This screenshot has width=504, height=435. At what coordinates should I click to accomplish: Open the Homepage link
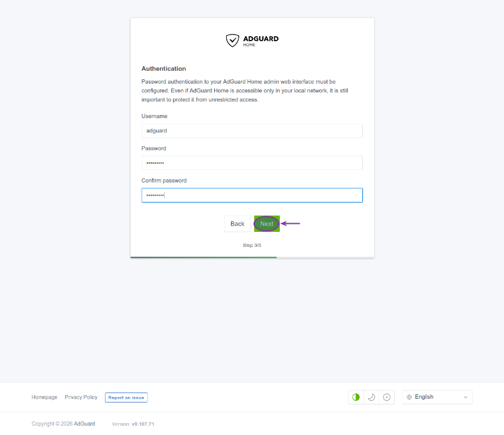[44, 397]
